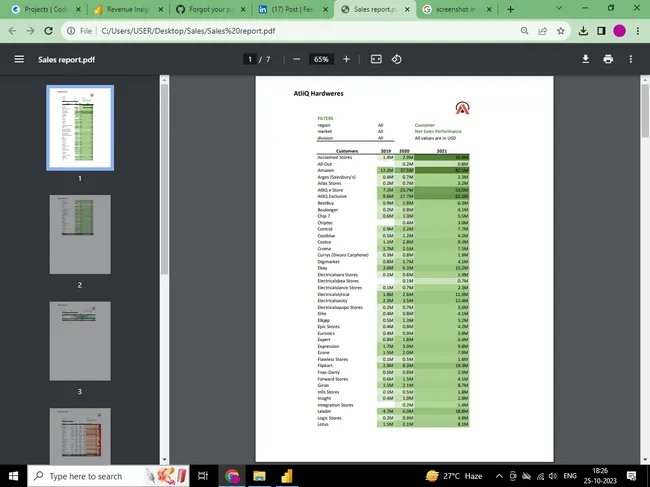Toggle Chrome side panel

click(x=601, y=31)
